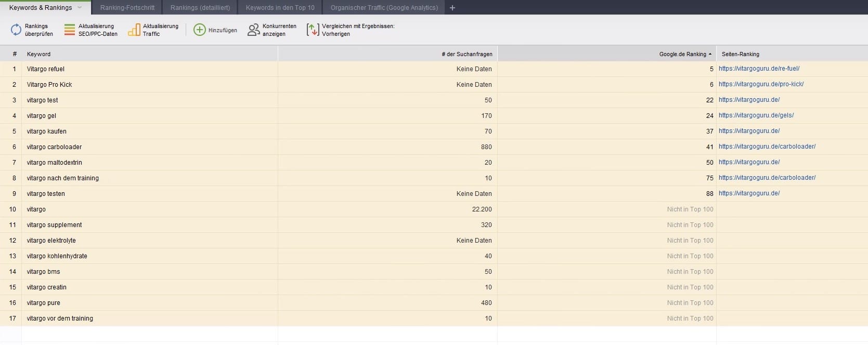
Task: Select the vitargo carboloader keyword row
Action: [54, 147]
